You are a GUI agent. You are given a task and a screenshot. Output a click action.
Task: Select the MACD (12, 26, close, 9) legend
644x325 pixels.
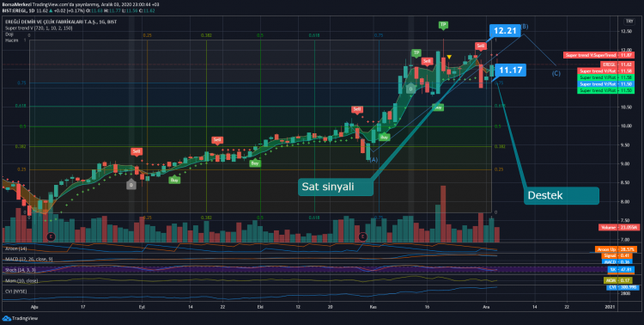[28, 259]
